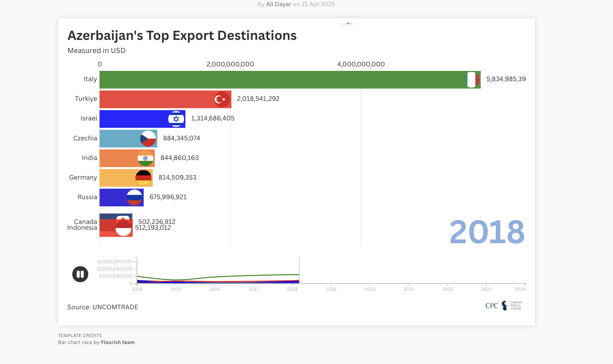Select the India flag icon
This screenshot has height=364, width=613.
pos(146,158)
